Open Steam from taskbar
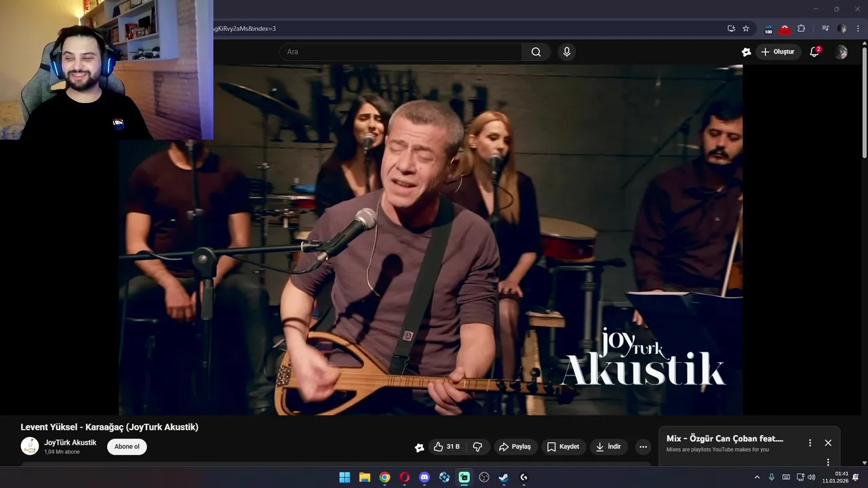 pyautogui.click(x=504, y=477)
